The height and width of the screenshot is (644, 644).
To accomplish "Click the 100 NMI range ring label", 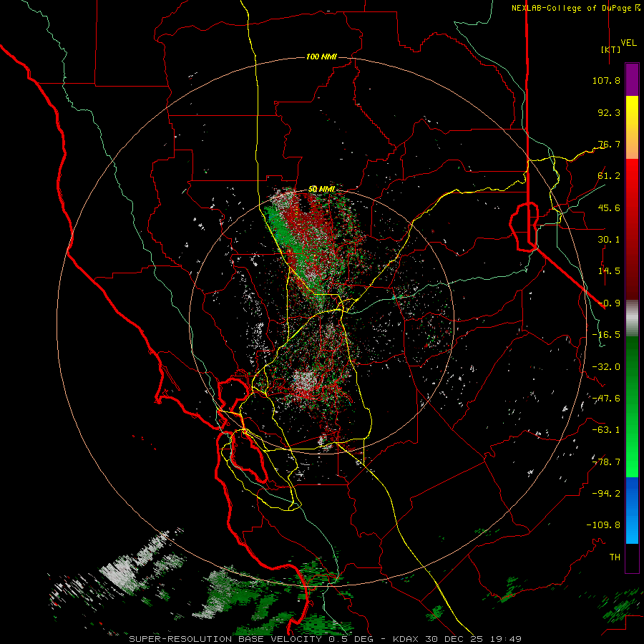I will coord(321,57).
